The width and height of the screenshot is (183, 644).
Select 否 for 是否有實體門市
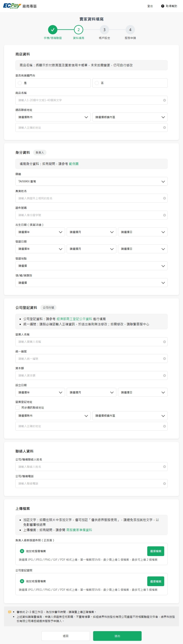coord(97,83)
